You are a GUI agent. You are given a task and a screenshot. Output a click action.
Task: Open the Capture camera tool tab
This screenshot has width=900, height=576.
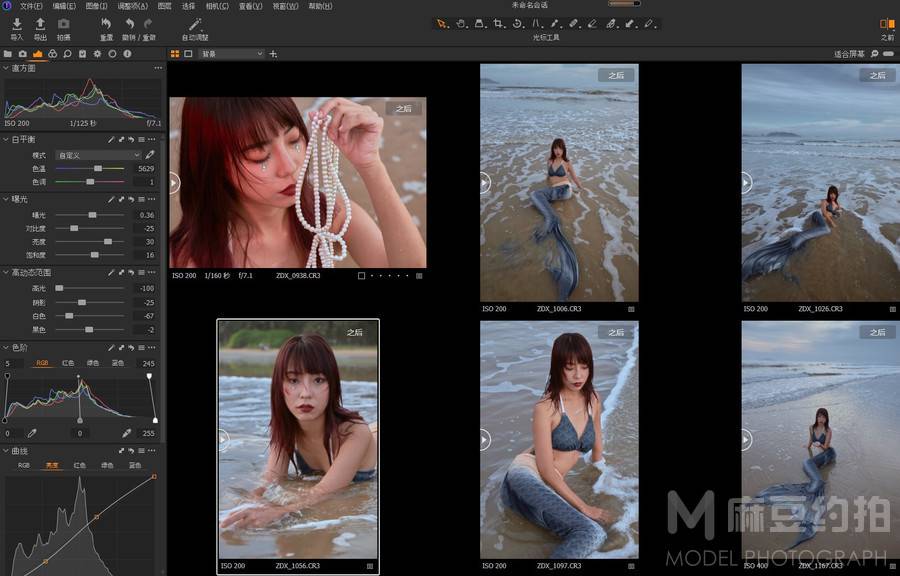coord(22,54)
